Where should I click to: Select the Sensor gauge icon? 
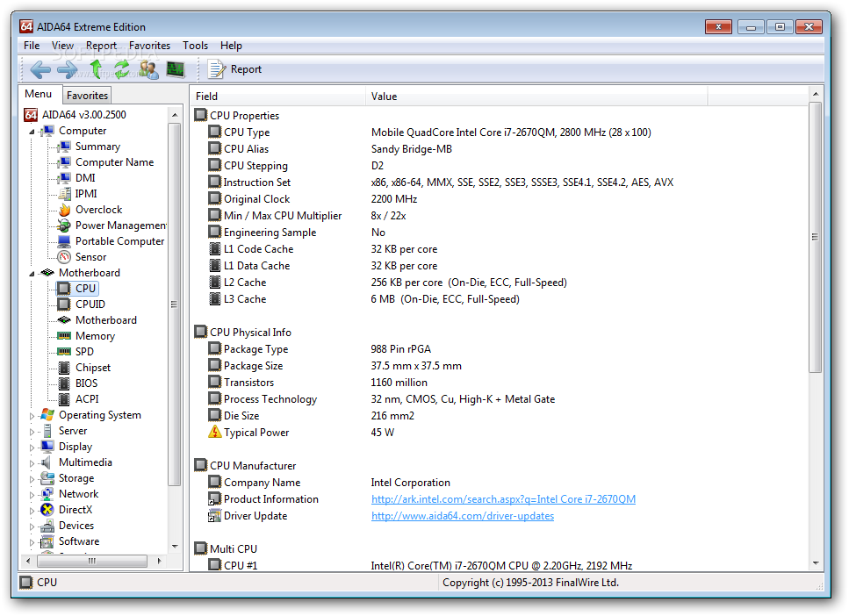(x=64, y=256)
